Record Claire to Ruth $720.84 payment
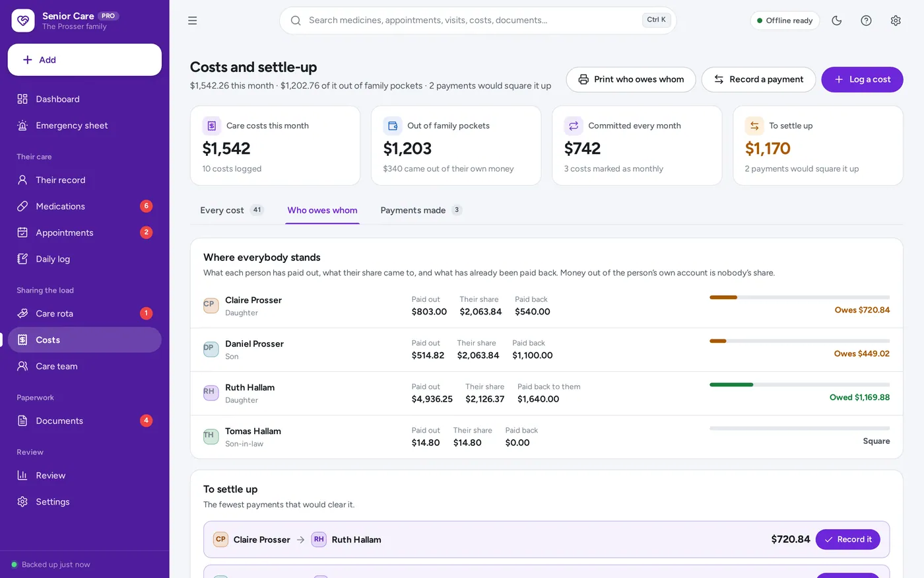This screenshot has height=578, width=924. pos(847,540)
